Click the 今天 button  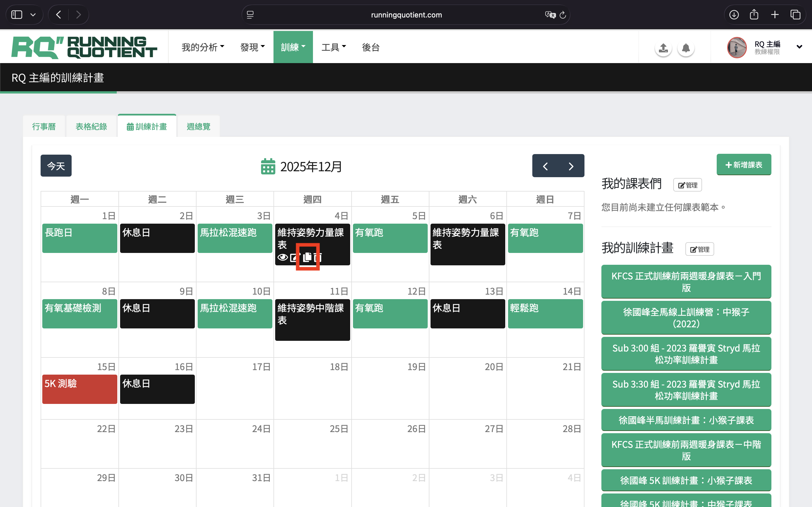coord(56,166)
